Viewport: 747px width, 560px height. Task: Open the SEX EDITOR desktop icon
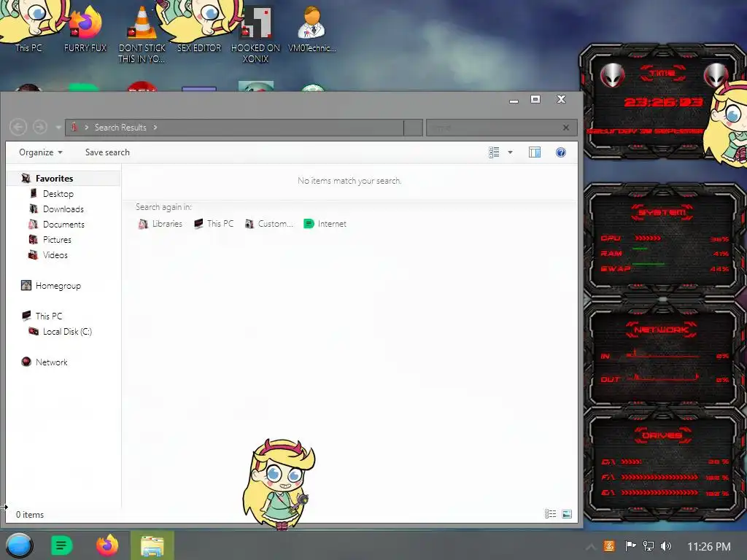199,28
